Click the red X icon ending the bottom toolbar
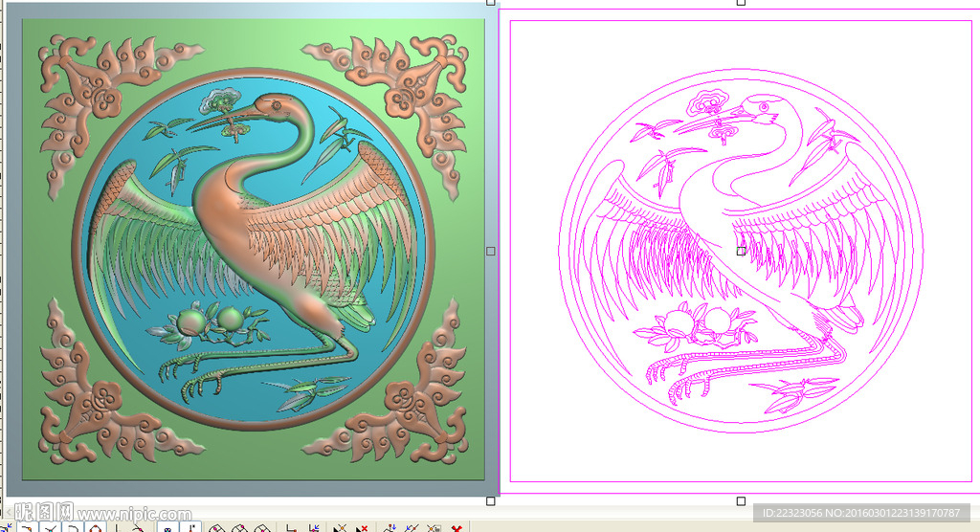This screenshot has width=980, height=532. click(x=457, y=528)
